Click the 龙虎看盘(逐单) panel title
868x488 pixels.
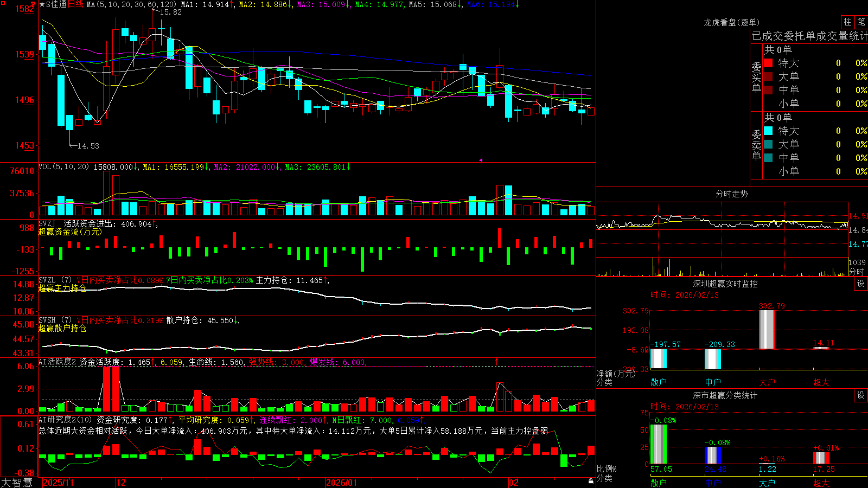731,22
